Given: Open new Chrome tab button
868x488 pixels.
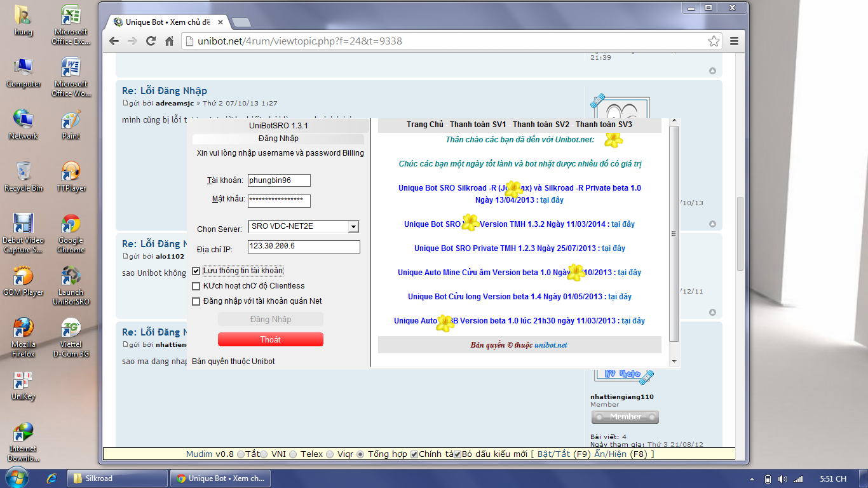Looking at the screenshot, I should click(x=241, y=22).
